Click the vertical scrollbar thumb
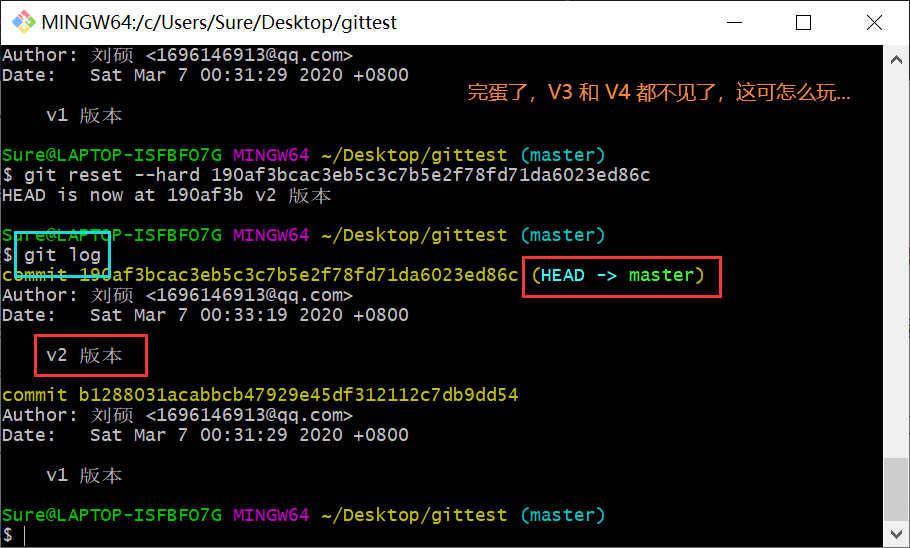Image resolution: width=910 pixels, height=548 pixels. [x=896, y=489]
